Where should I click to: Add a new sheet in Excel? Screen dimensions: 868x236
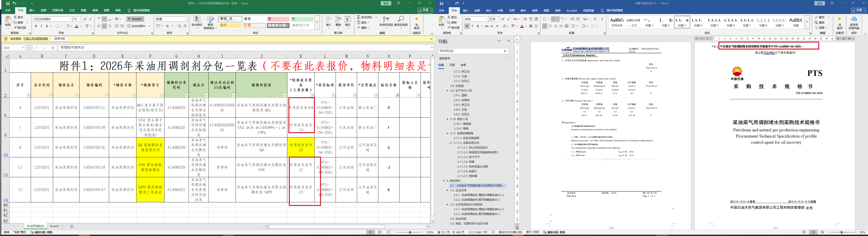click(x=72, y=226)
